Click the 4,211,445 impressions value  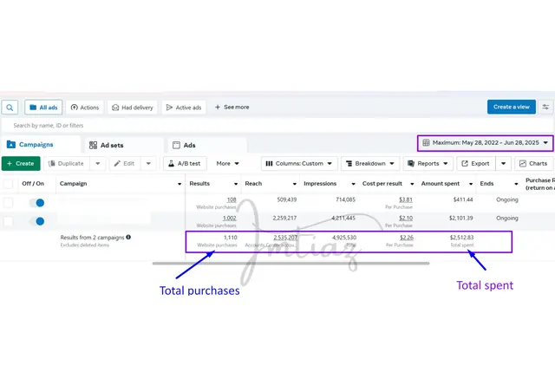(343, 219)
